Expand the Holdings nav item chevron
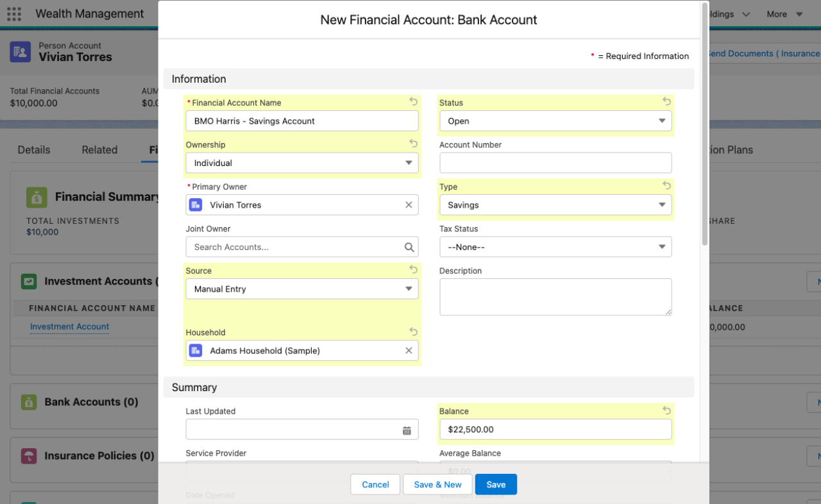 pos(746,14)
